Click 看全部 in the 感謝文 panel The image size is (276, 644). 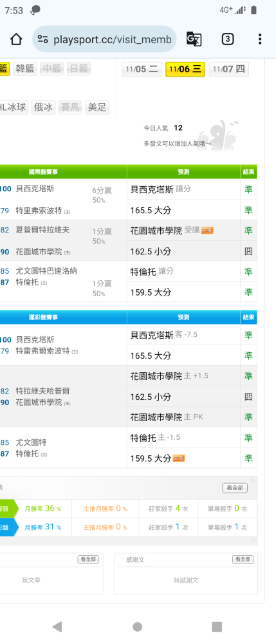coord(243,560)
